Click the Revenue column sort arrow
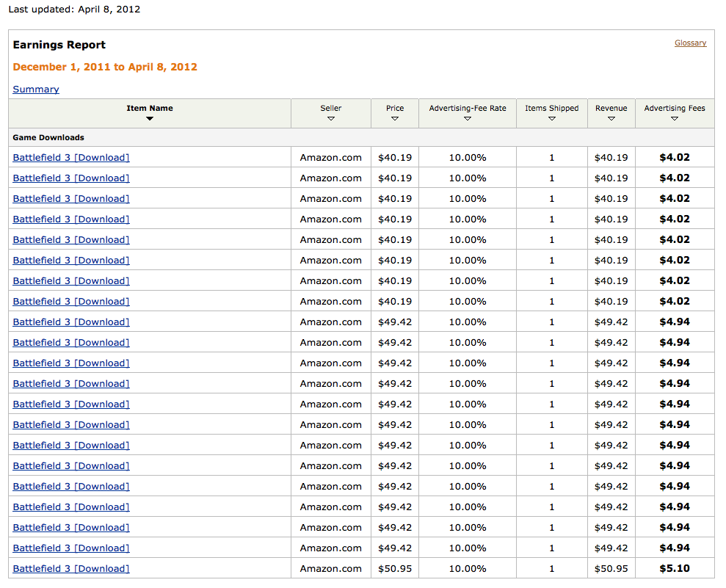 [x=611, y=119]
